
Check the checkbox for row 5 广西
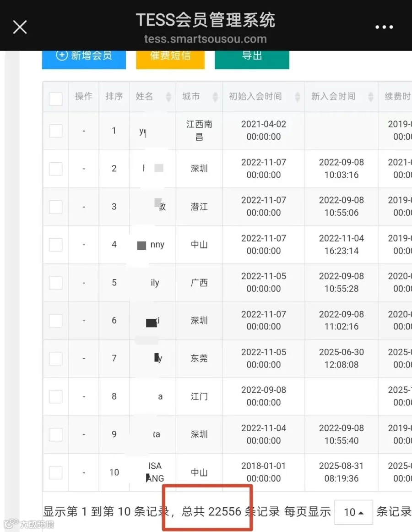55,283
